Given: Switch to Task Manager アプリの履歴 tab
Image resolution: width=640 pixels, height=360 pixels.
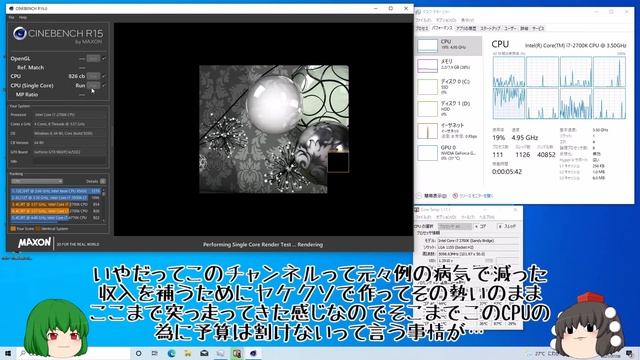Looking at the screenshot, I should click(x=466, y=29).
